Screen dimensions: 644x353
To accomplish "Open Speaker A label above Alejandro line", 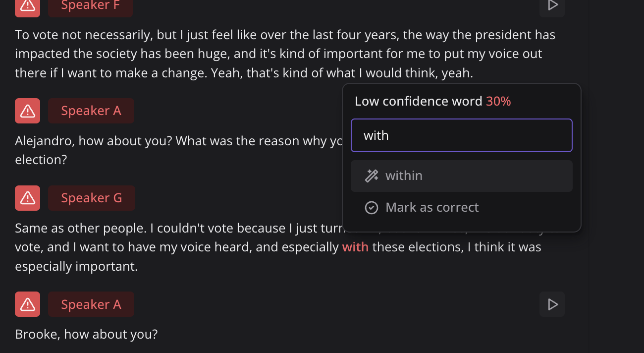I will (91, 111).
